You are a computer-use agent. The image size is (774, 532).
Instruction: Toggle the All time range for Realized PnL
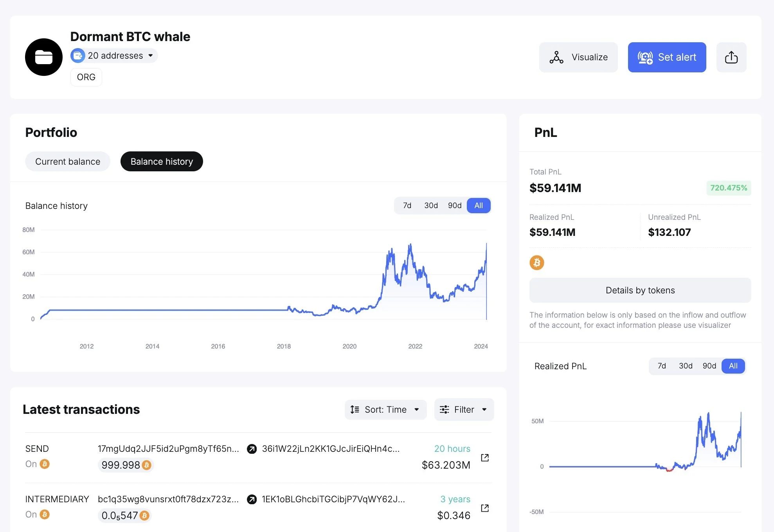733,366
